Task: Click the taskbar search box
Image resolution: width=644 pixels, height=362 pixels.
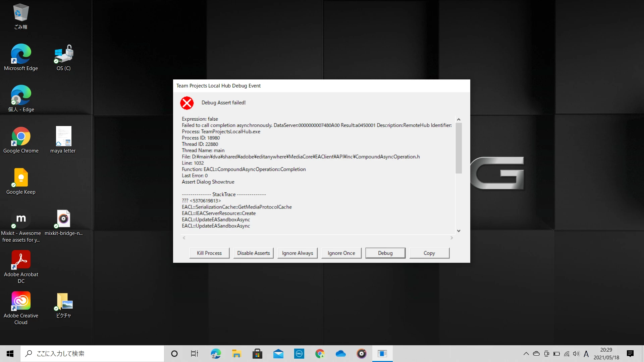Action: (x=92, y=354)
